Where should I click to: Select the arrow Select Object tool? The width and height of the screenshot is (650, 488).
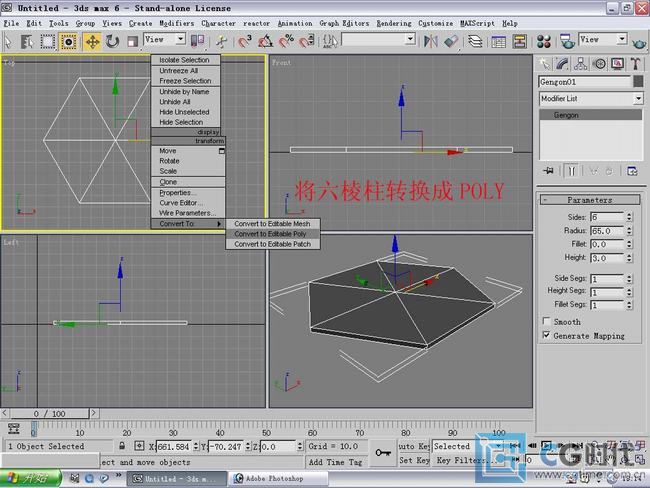[8, 41]
